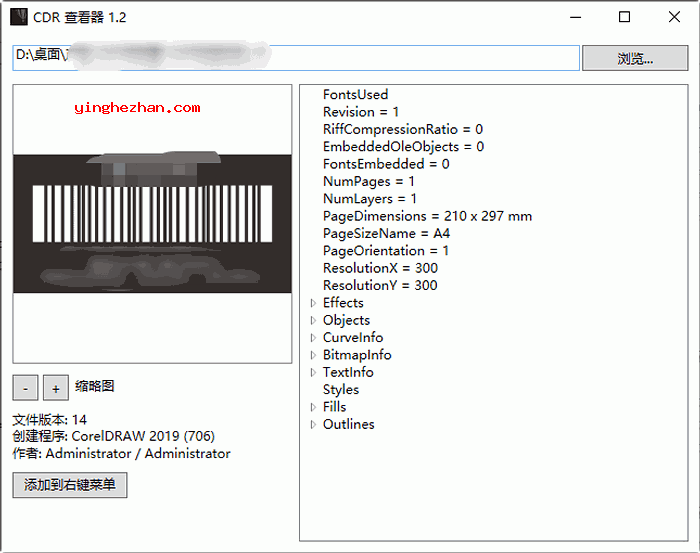
Task: Select the FontsUsed tree item
Action: tap(355, 95)
